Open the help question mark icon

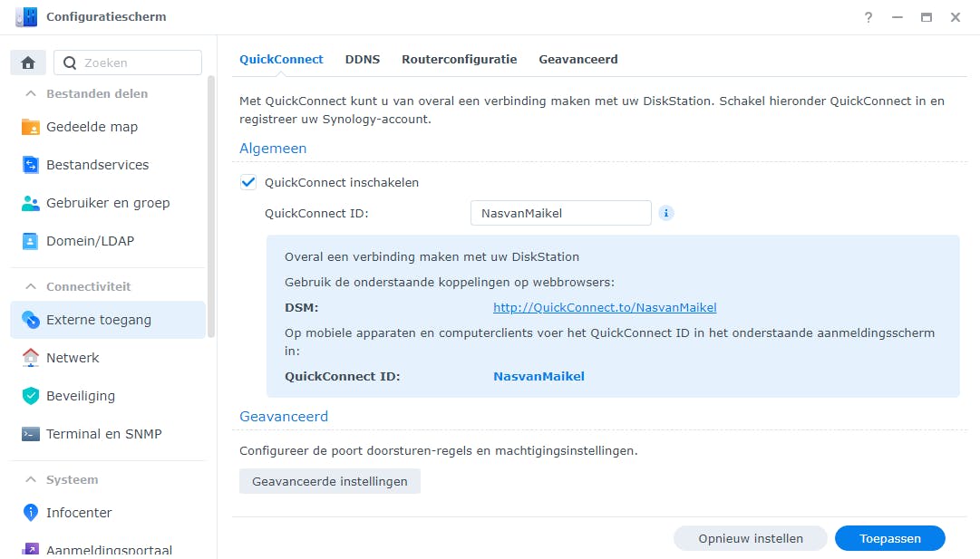point(868,17)
